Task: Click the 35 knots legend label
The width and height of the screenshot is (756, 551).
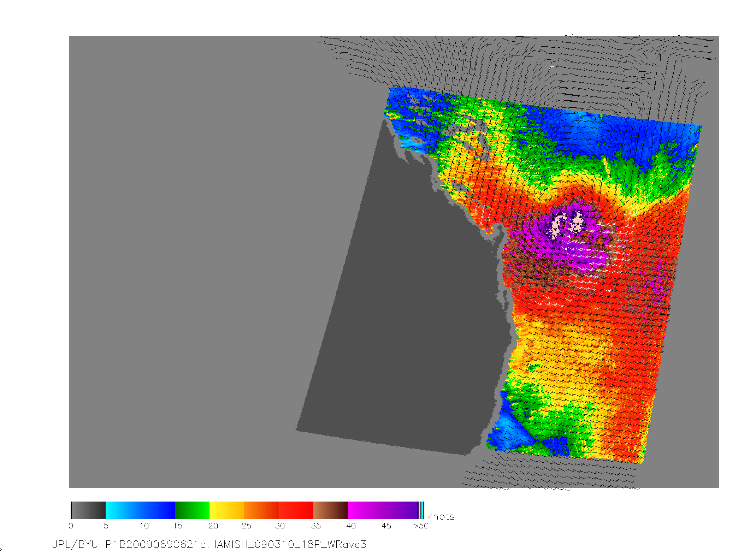Action: [316, 526]
